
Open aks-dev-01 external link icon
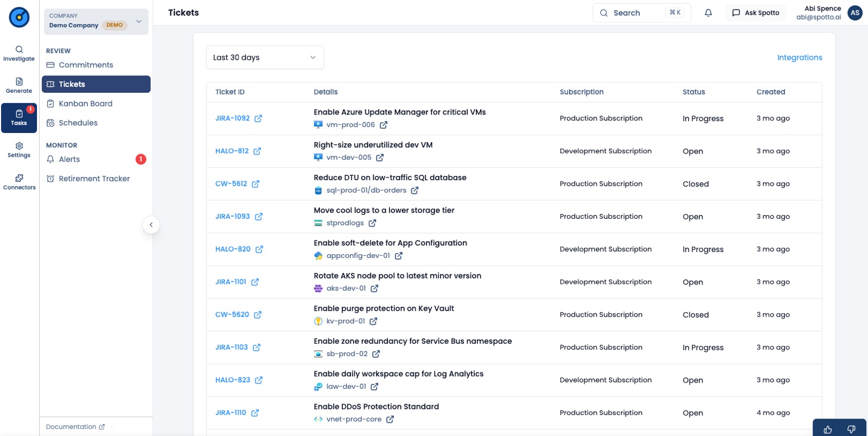[x=374, y=288]
